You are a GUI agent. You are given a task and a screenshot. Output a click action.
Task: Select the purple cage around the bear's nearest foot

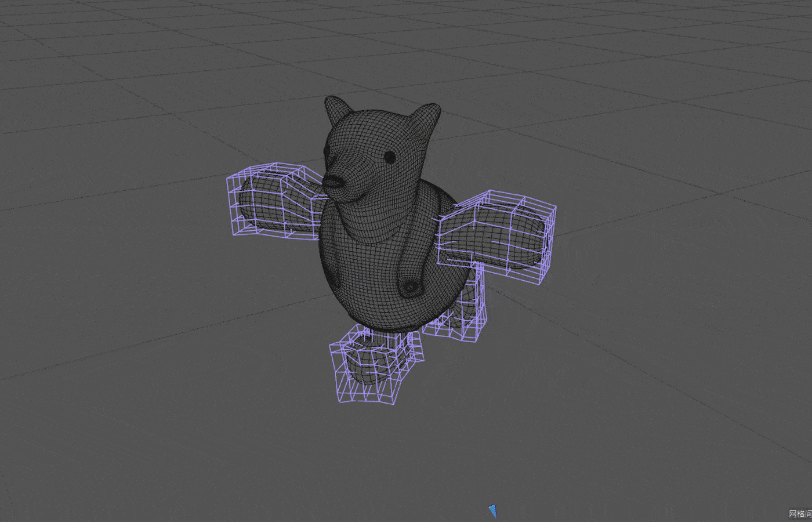(376, 365)
